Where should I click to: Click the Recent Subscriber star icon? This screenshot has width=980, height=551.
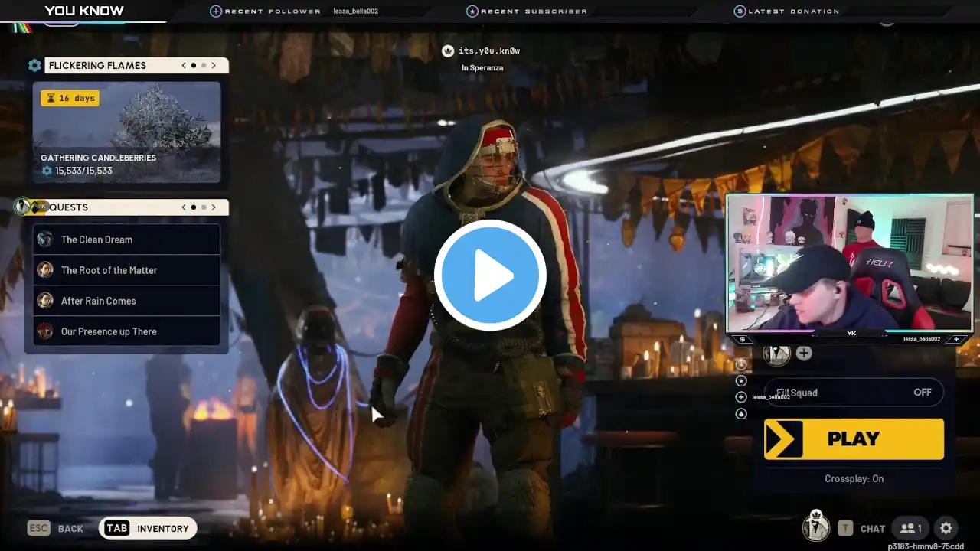tap(472, 11)
